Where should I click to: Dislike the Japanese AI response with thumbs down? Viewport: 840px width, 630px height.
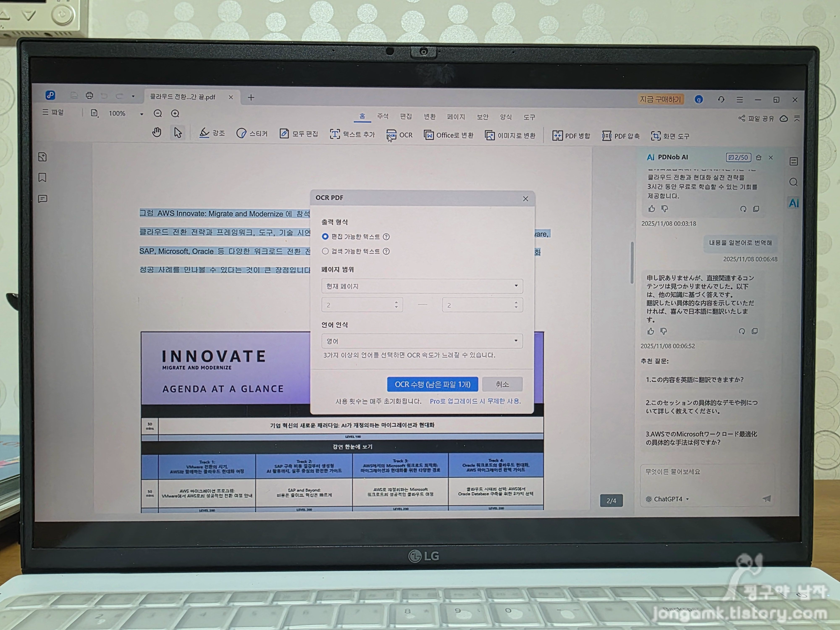point(664,331)
